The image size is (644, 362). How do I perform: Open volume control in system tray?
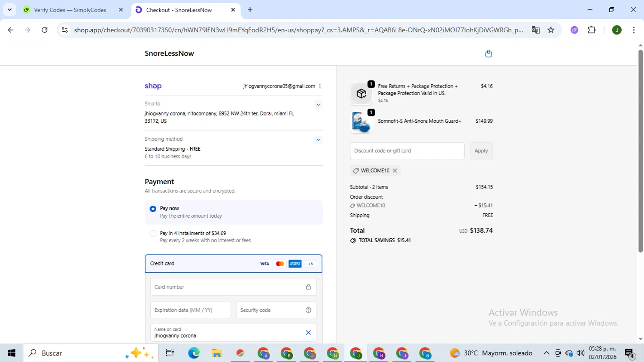(580, 353)
